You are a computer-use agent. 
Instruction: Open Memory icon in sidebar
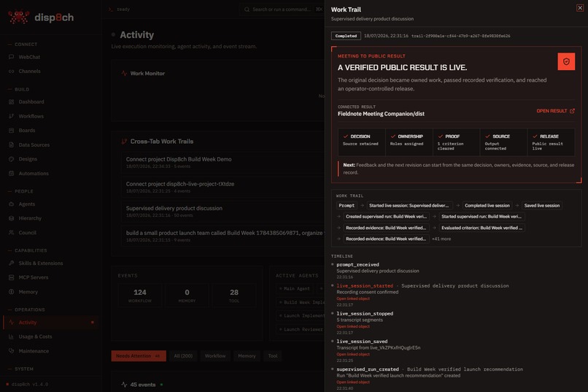point(11,292)
